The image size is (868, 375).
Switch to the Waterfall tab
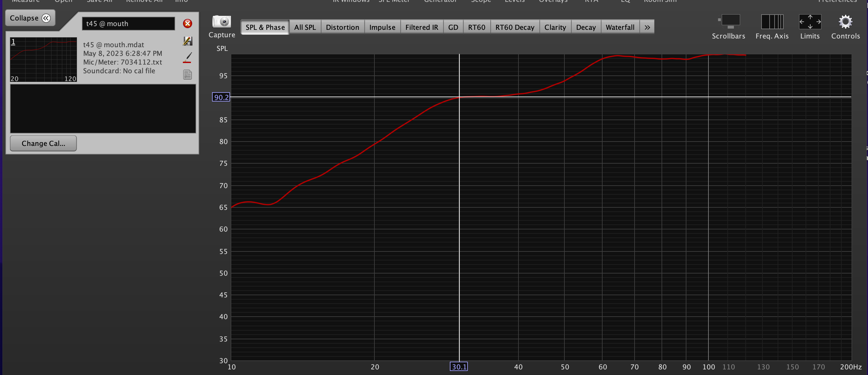pos(620,27)
